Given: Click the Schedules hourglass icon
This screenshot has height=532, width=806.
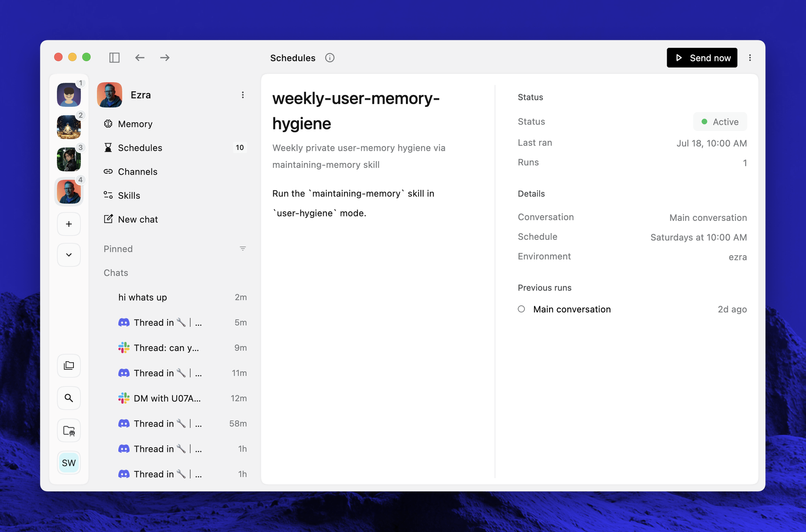Looking at the screenshot, I should coord(108,148).
